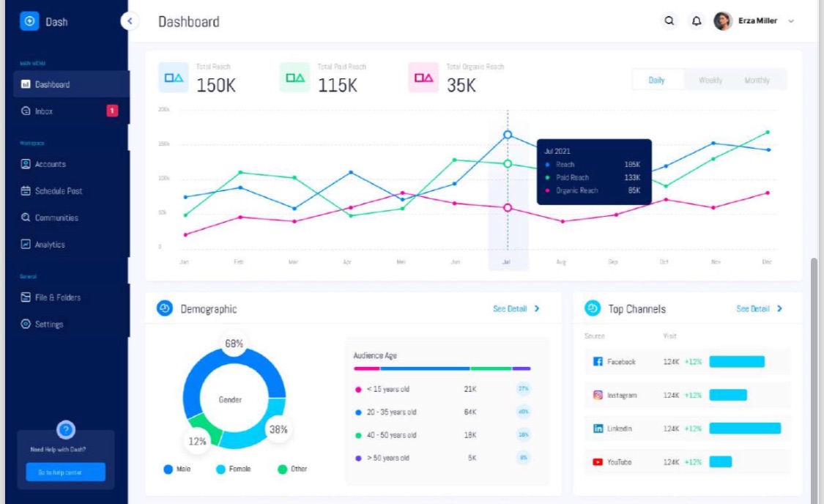
Task: Click the Instagram channel icon
Action: 598,395
